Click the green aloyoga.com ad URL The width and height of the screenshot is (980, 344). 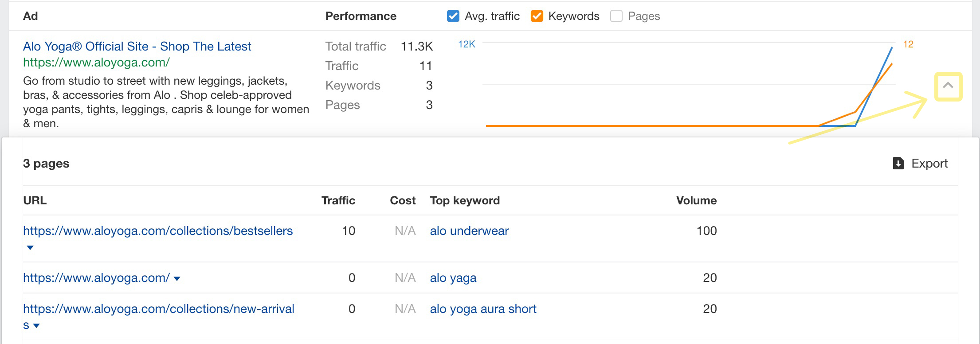coord(96,63)
